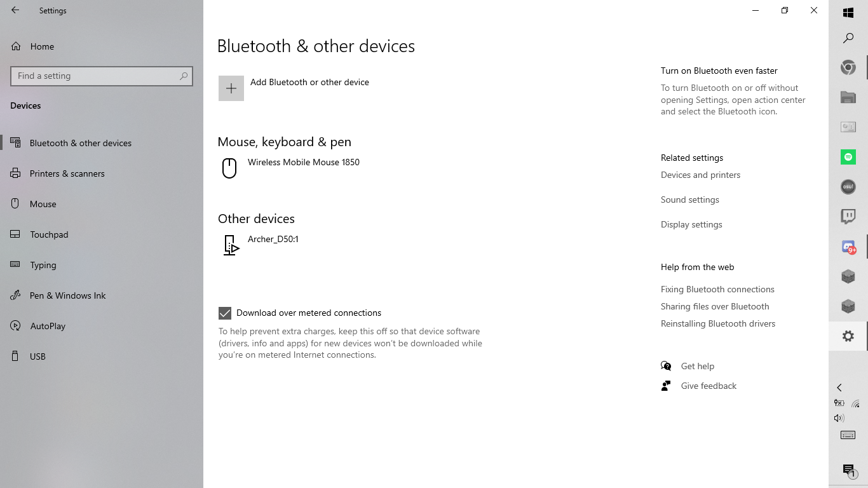This screenshot has height=488, width=868.
Task: Click the Find a setting search box
Action: [102, 76]
